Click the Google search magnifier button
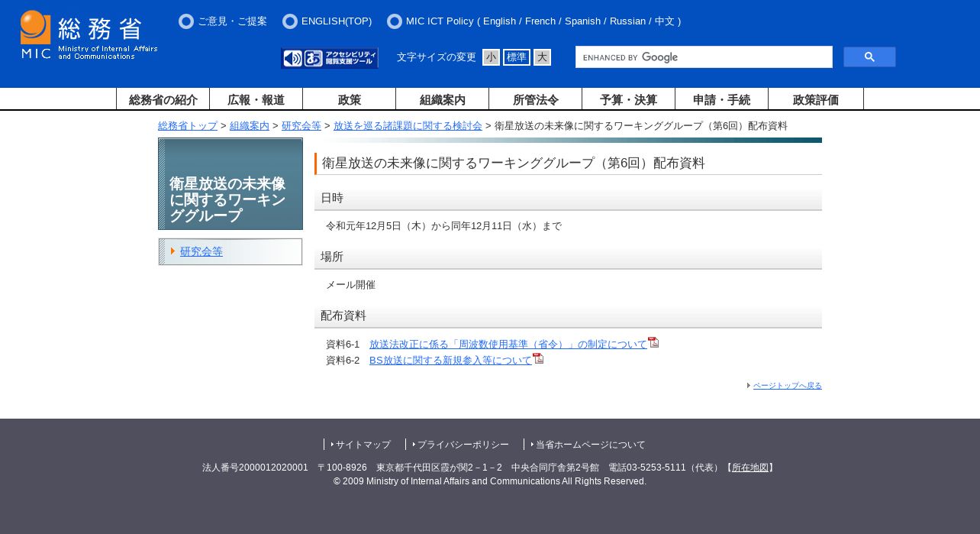This screenshot has height=534, width=980. pos(869,57)
